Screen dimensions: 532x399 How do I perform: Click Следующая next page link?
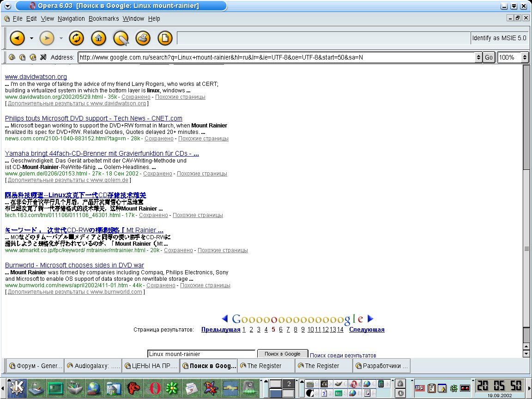367,329
